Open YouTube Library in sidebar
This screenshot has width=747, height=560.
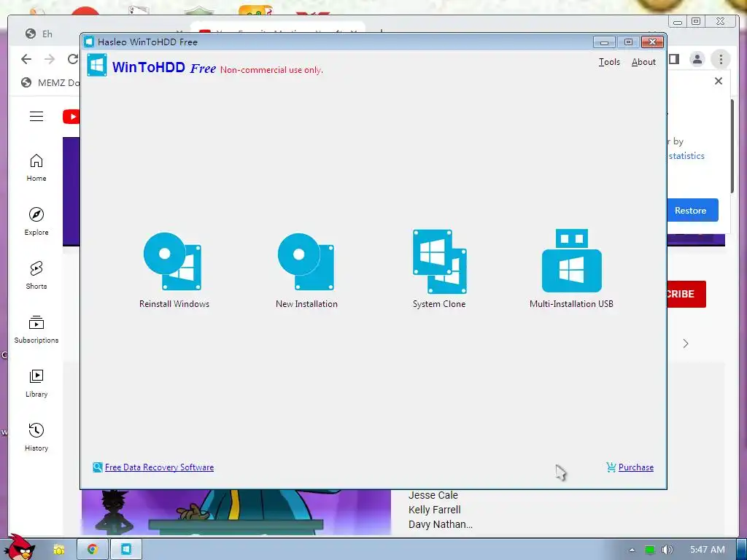click(x=36, y=384)
